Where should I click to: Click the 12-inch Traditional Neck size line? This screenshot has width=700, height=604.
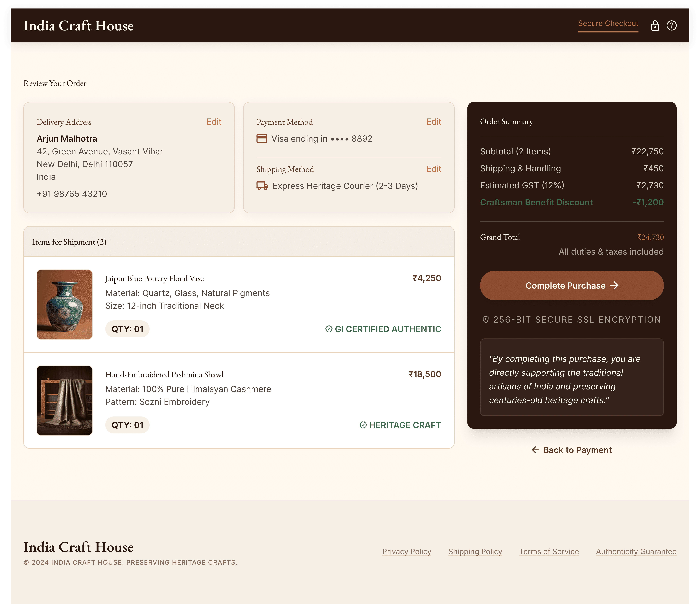pos(165,306)
